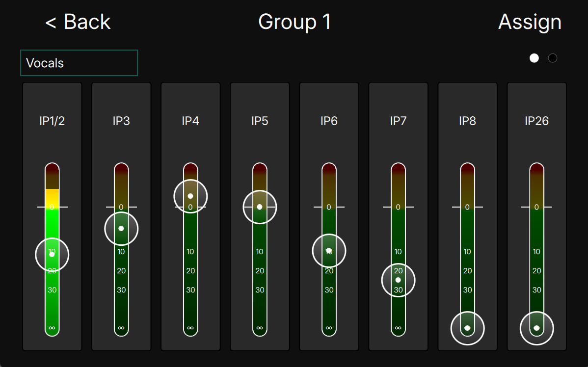Click the 30 dB mark on IP3 fader

tap(121, 290)
